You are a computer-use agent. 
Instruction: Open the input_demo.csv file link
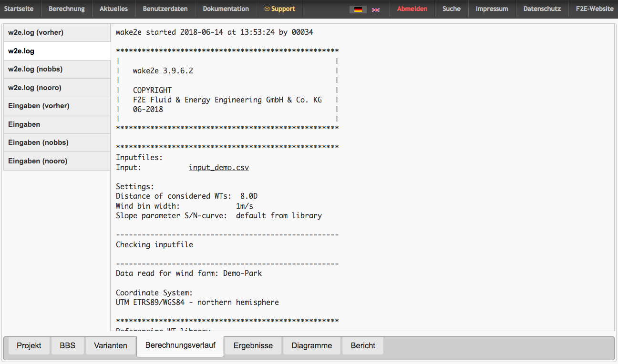point(219,168)
